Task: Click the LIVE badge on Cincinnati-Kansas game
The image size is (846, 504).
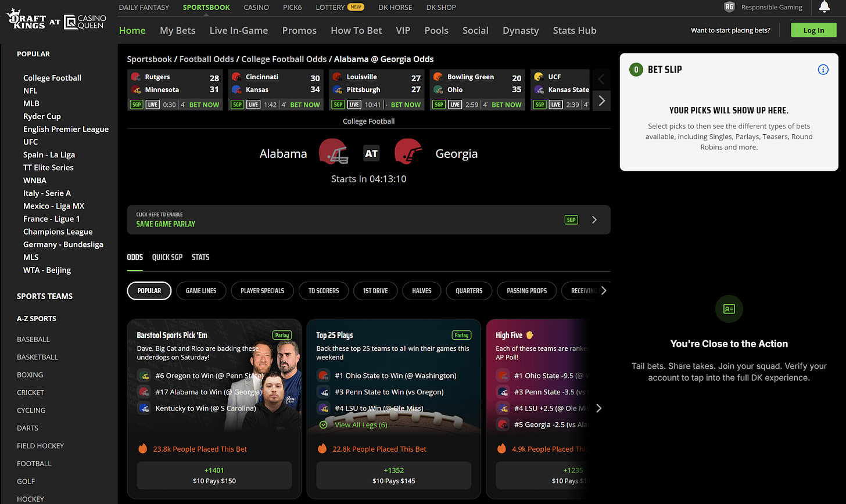Action: coord(253,105)
